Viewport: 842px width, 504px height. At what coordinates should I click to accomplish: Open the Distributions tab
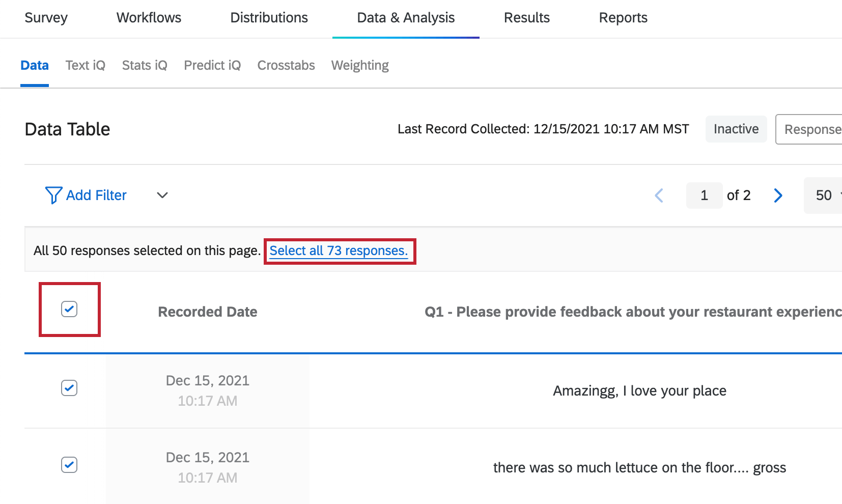coord(269,18)
